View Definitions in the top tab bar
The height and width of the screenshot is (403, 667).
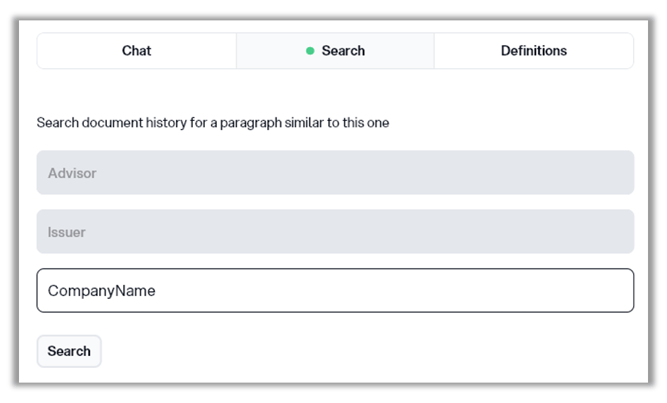click(x=533, y=51)
